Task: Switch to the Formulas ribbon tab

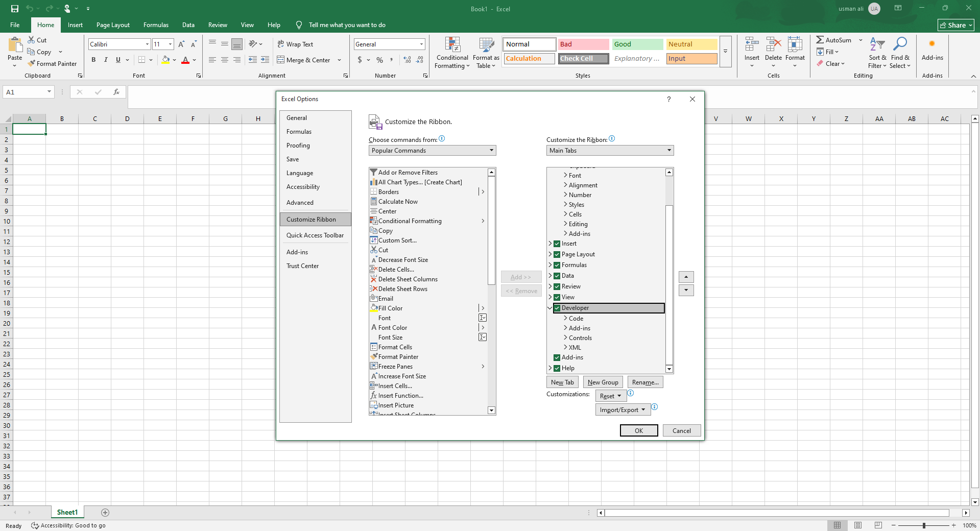Action: tap(156, 25)
